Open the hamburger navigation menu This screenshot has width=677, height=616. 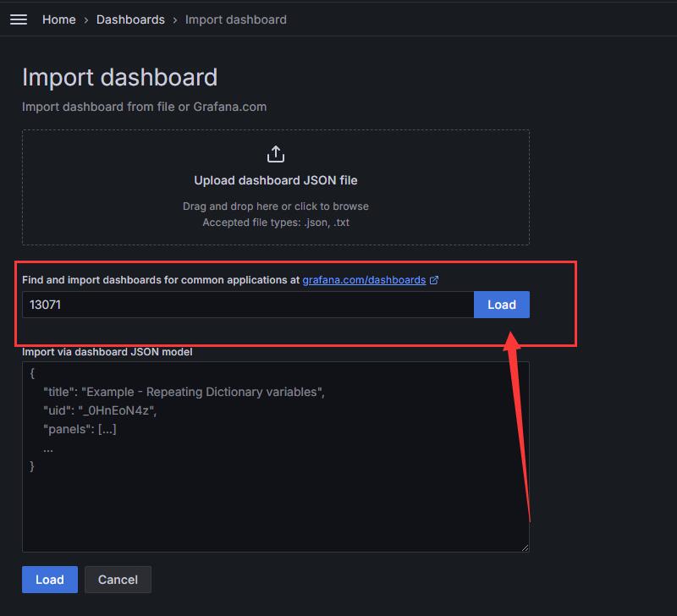pyautogui.click(x=19, y=19)
